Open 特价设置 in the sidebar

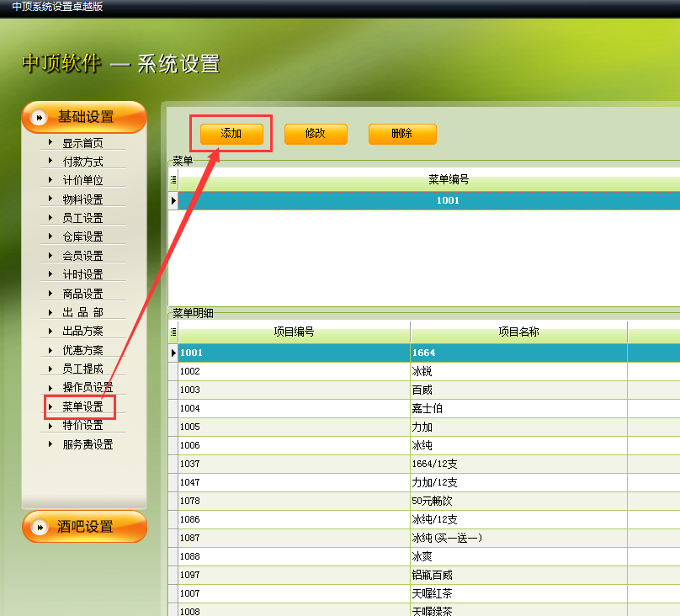pyautogui.click(x=82, y=425)
